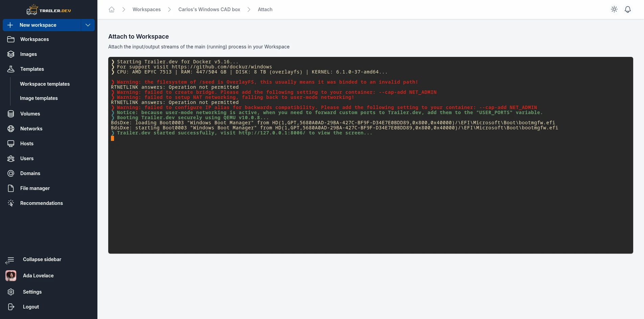Screen dimensions: 644x319
Task: Open the Workspaces folder icon
Action: coord(11,39)
